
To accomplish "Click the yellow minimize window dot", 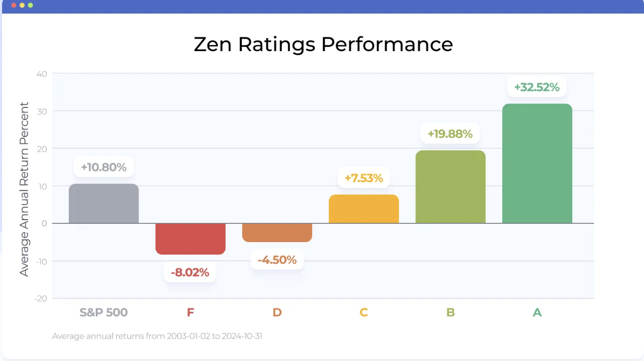I will point(22,5).
